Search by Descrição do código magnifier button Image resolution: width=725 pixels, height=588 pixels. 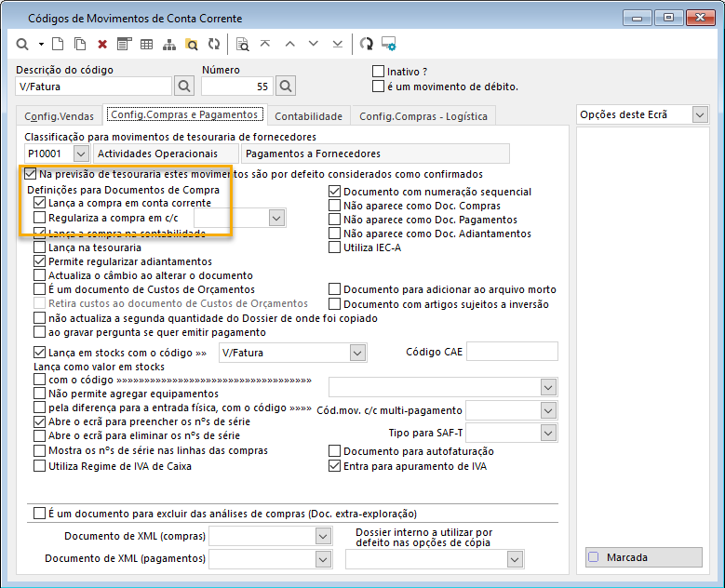pos(184,86)
